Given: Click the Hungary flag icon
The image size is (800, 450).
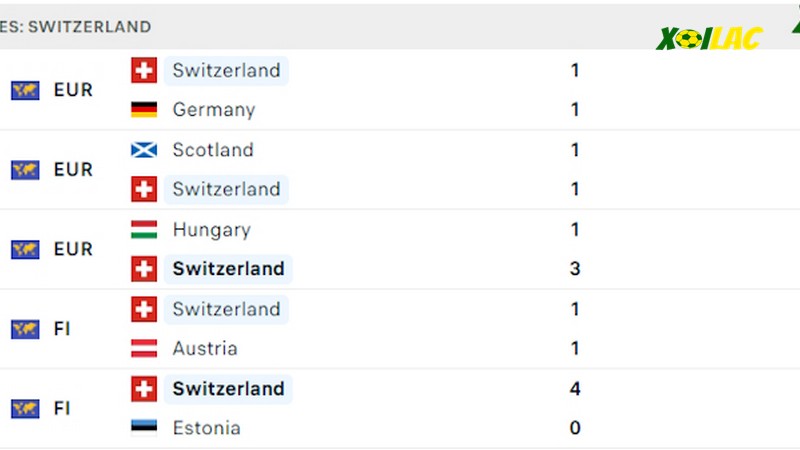Looking at the screenshot, I should 144,230.
